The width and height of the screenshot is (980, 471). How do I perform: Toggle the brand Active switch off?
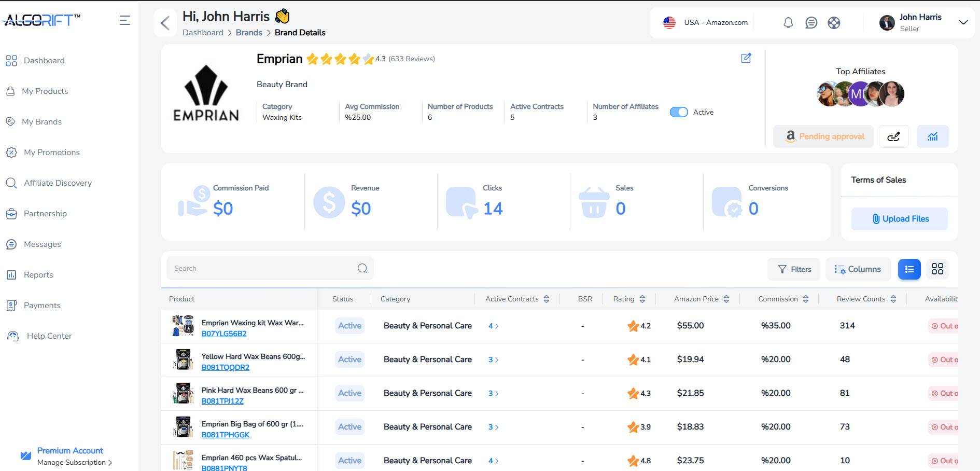pos(679,112)
